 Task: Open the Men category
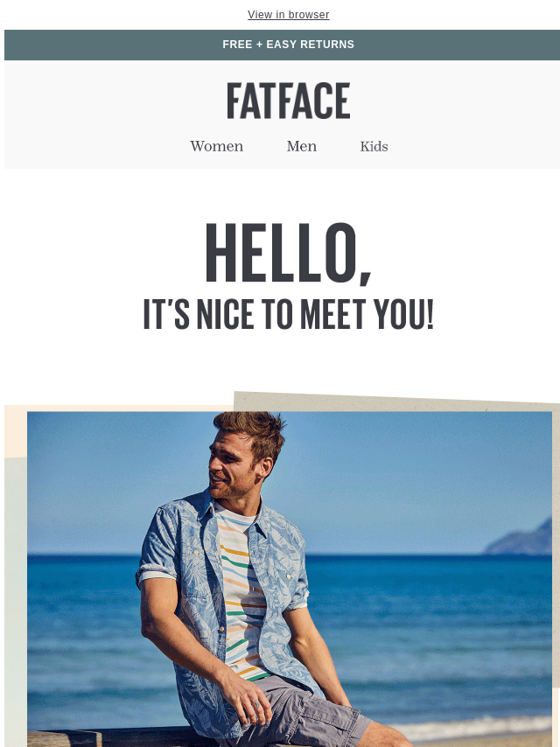coord(302,146)
